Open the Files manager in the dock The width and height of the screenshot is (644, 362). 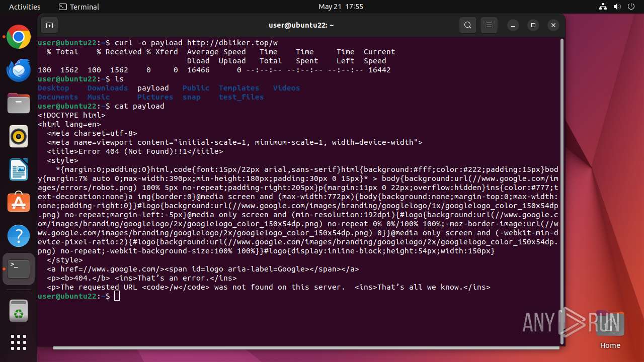[x=19, y=103]
